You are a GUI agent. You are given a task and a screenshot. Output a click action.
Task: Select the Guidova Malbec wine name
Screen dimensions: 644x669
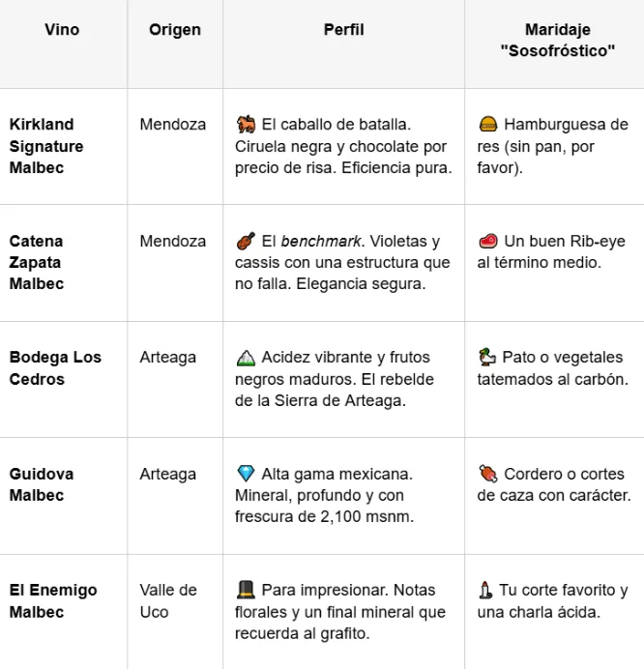(x=42, y=484)
